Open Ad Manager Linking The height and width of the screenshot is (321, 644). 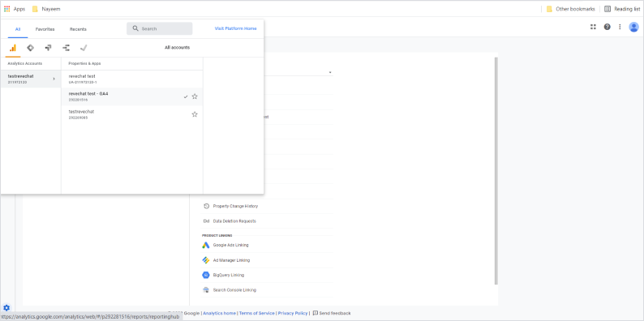pos(231,260)
